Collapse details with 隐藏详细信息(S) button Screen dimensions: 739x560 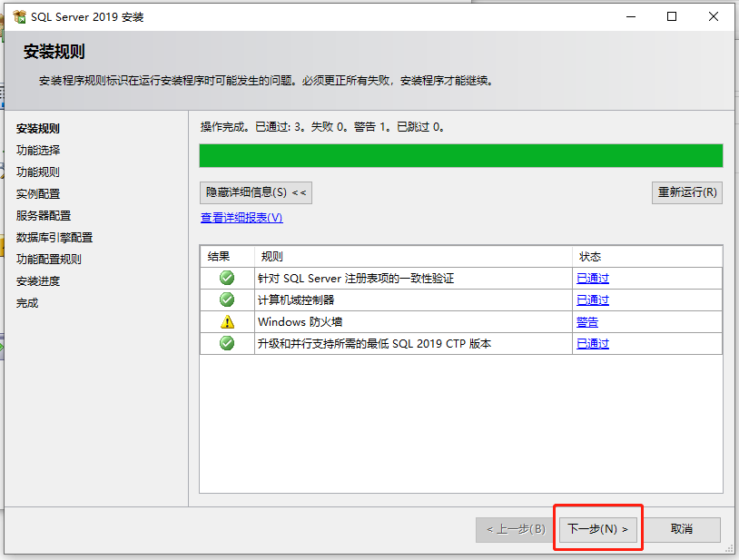(256, 192)
